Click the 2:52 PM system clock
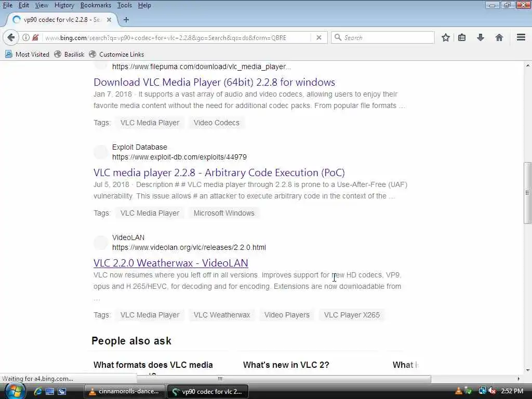Screen dimensions: 532x399 click(512, 391)
